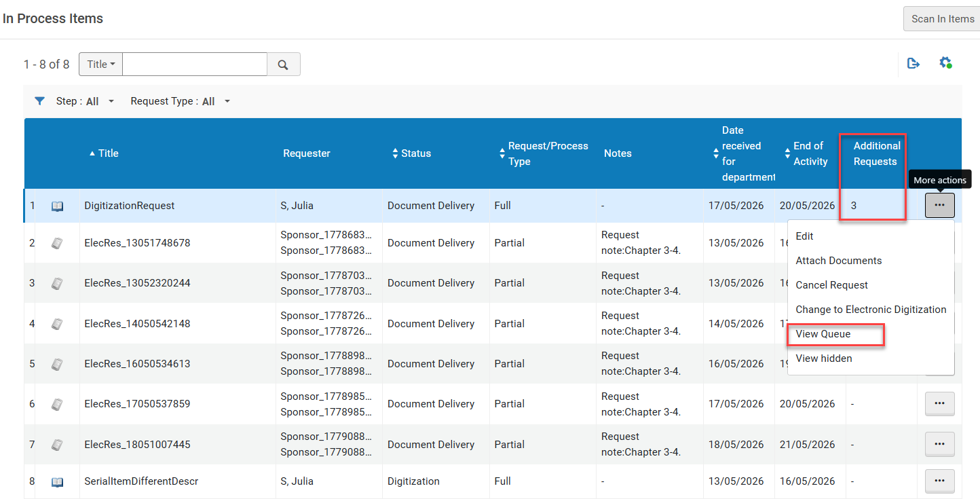Screen dimensions: 980x499
Task: Click the DigitizationRequest title
Action: coord(130,206)
